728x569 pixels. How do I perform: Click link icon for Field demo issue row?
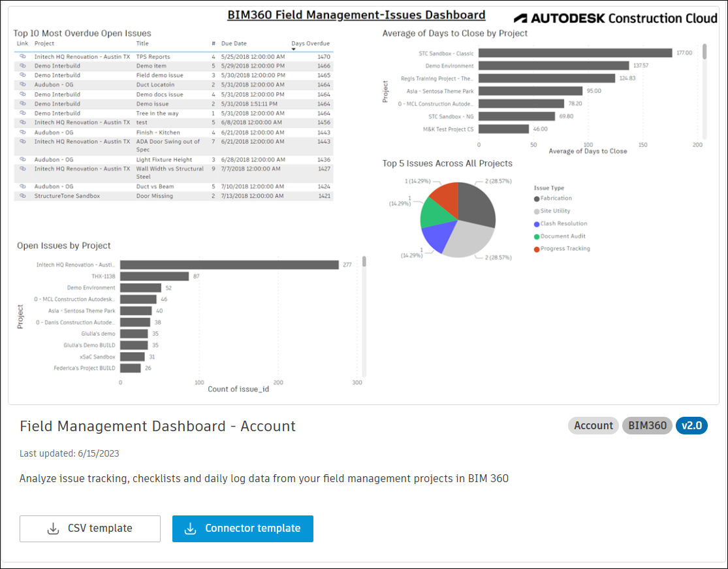[22, 74]
